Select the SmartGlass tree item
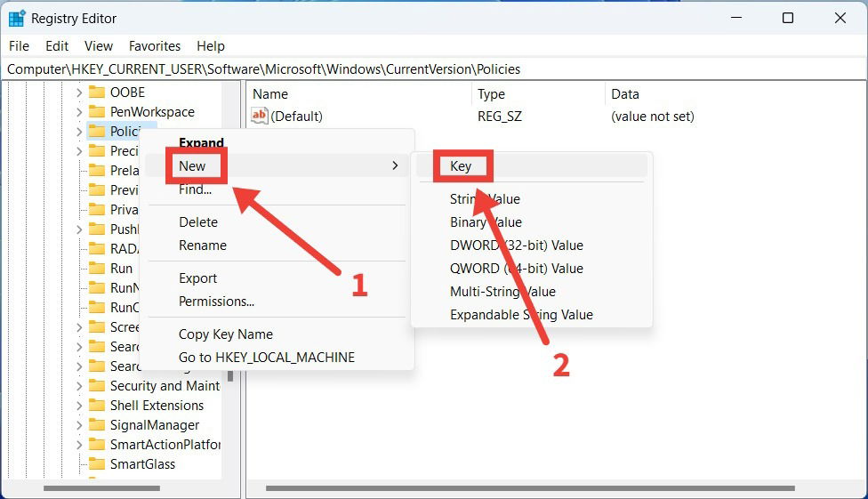868x499 pixels. 142,464
